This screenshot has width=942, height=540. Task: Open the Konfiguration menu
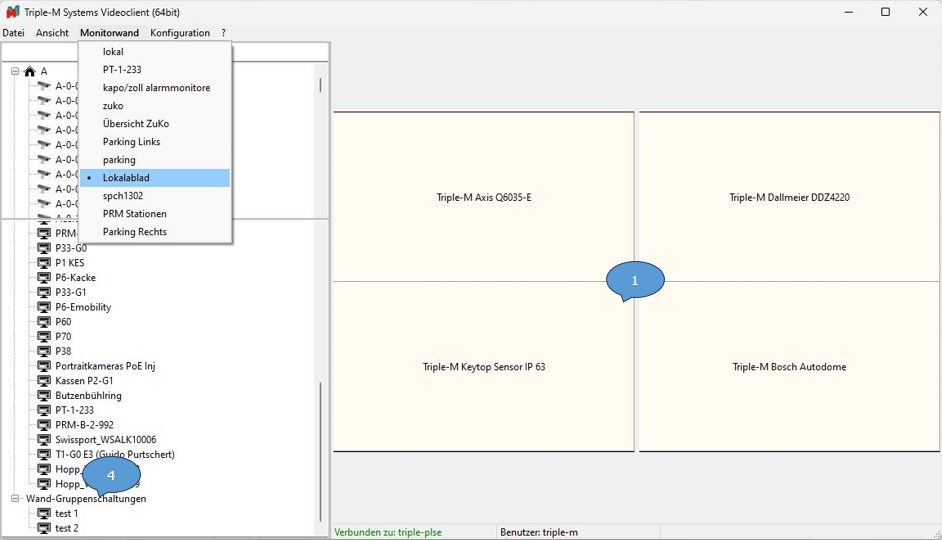tap(180, 33)
